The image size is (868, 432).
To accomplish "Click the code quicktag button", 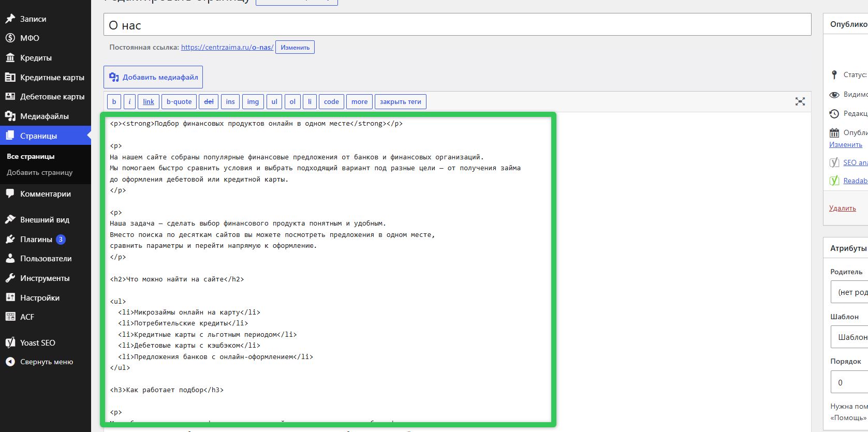I will point(331,101).
